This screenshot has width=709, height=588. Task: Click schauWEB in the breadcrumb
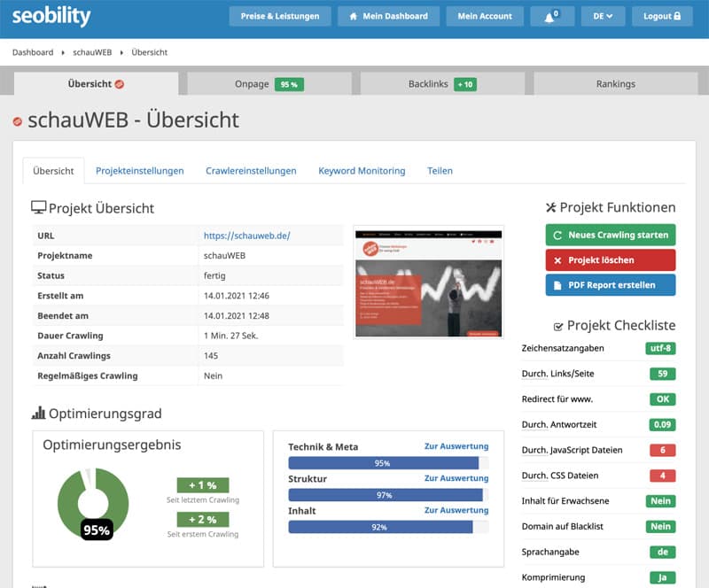(92, 52)
